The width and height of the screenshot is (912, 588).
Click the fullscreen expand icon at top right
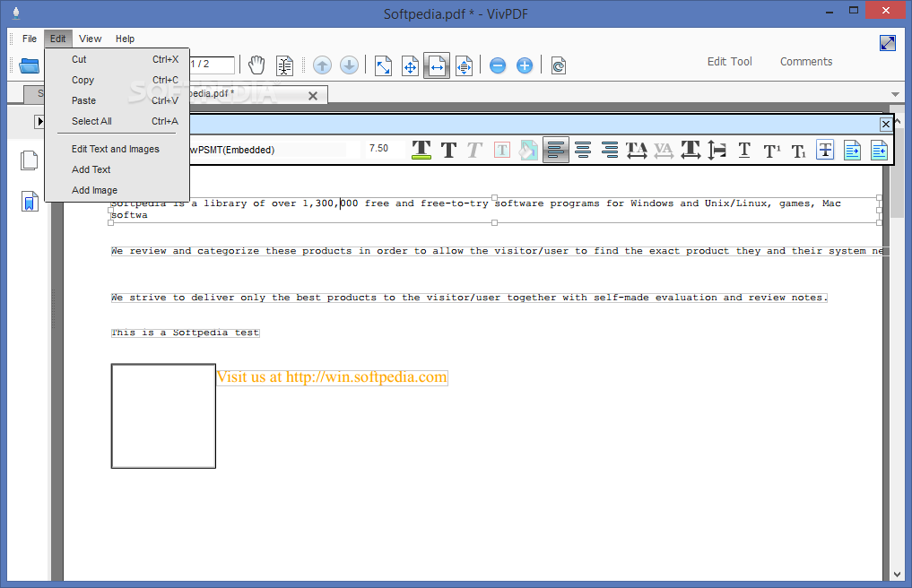tap(888, 43)
